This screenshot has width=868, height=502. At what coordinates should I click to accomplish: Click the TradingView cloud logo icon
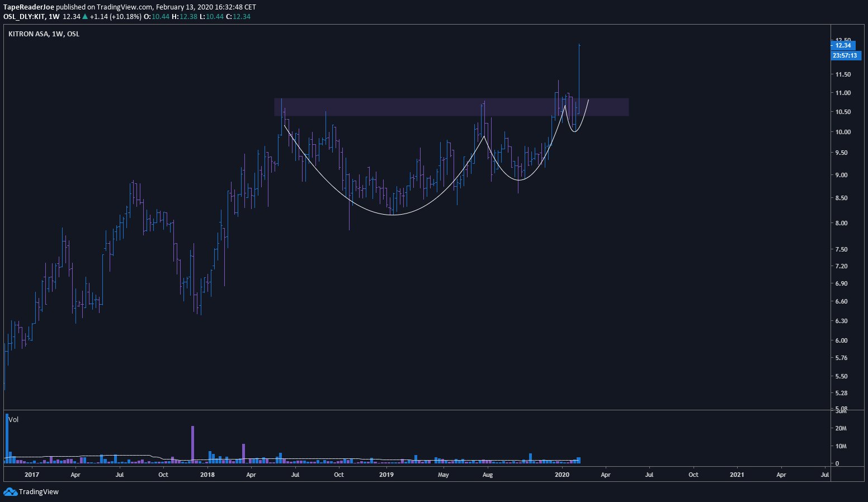click(x=10, y=492)
